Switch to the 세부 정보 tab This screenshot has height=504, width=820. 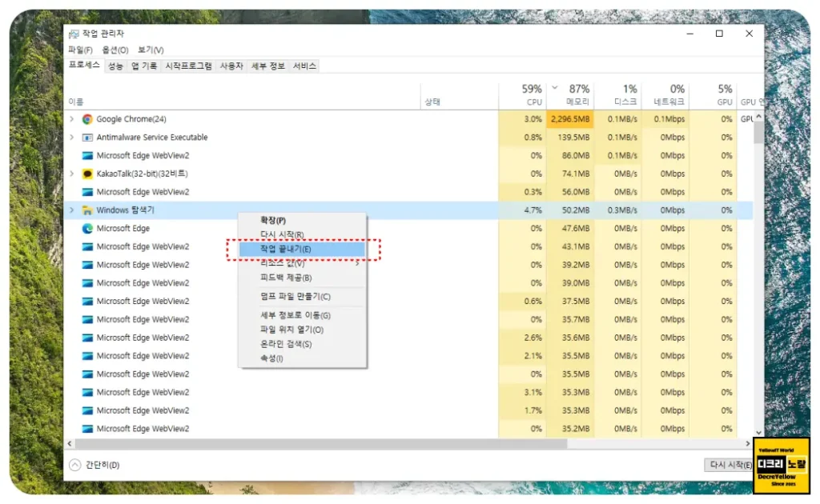point(267,66)
